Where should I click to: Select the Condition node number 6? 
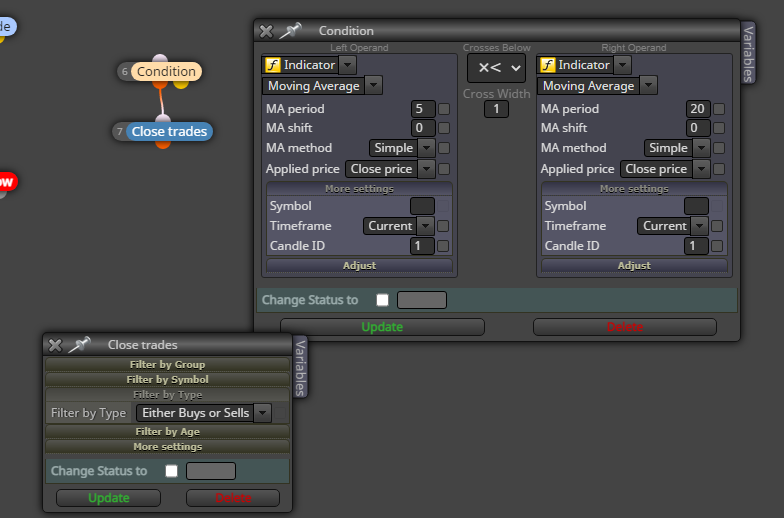166,72
